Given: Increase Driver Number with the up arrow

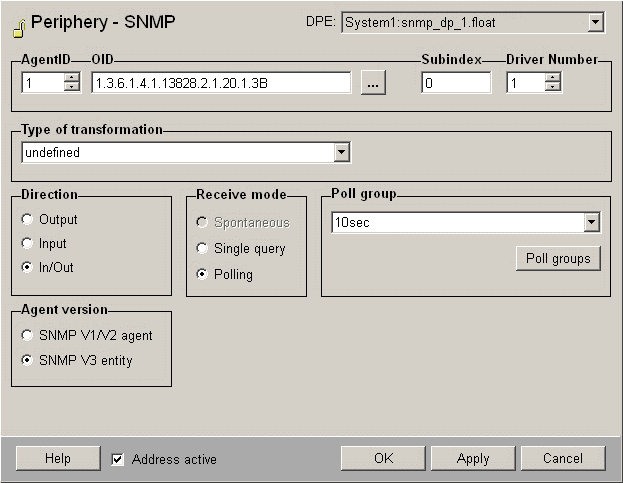Looking at the screenshot, I should tap(553, 78).
